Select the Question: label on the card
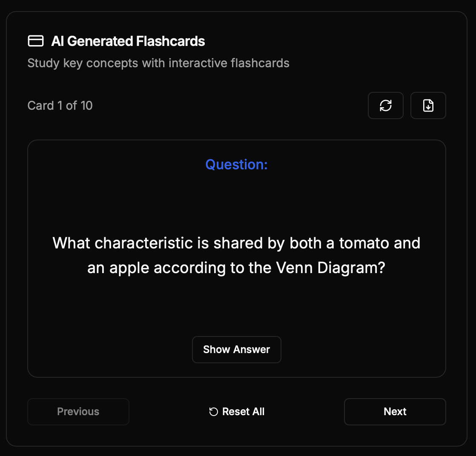The height and width of the screenshot is (456, 476). coord(236,165)
